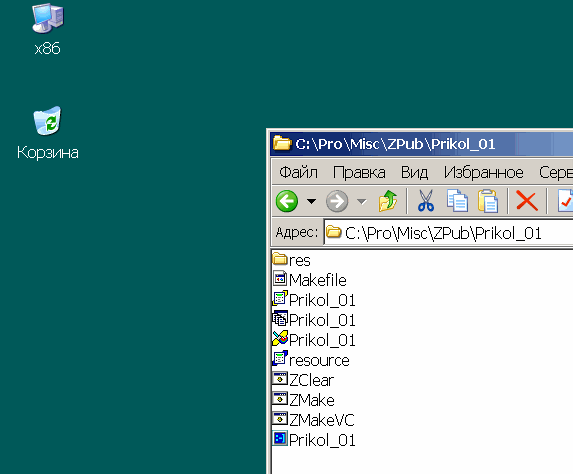Click the Paste clipboard icon
Screen dimensions: 573x474
(488, 201)
